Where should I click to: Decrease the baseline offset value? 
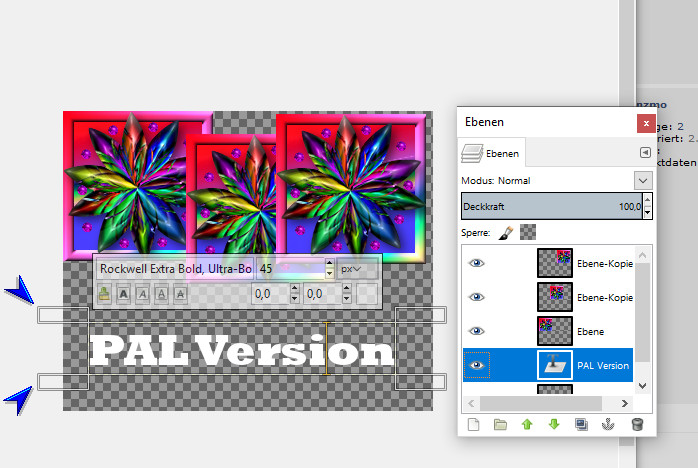[294, 299]
